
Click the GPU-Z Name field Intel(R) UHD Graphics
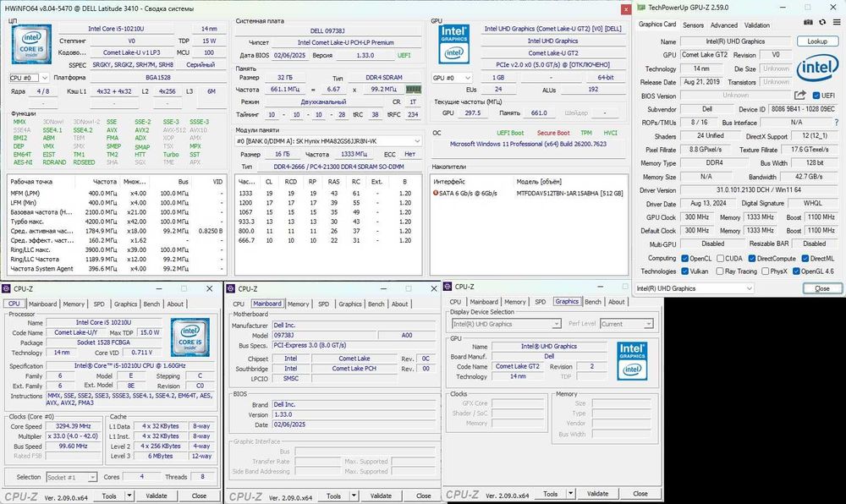click(735, 41)
